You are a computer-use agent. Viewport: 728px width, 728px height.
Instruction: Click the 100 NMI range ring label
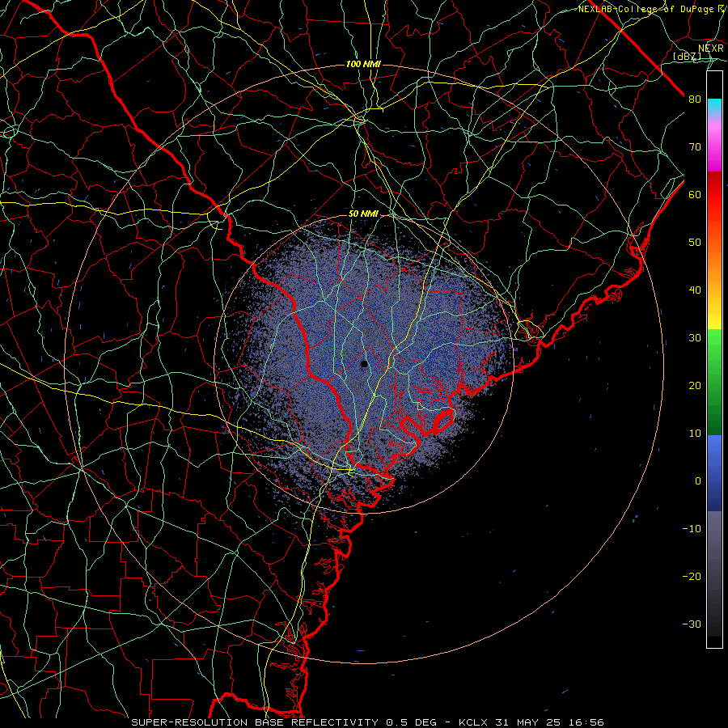coord(363,64)
